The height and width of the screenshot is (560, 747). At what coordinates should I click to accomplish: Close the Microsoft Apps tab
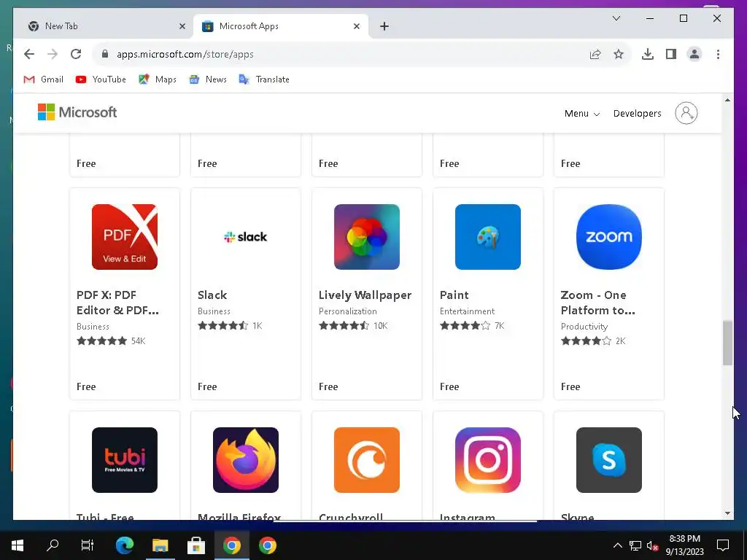tap(356, 26)
